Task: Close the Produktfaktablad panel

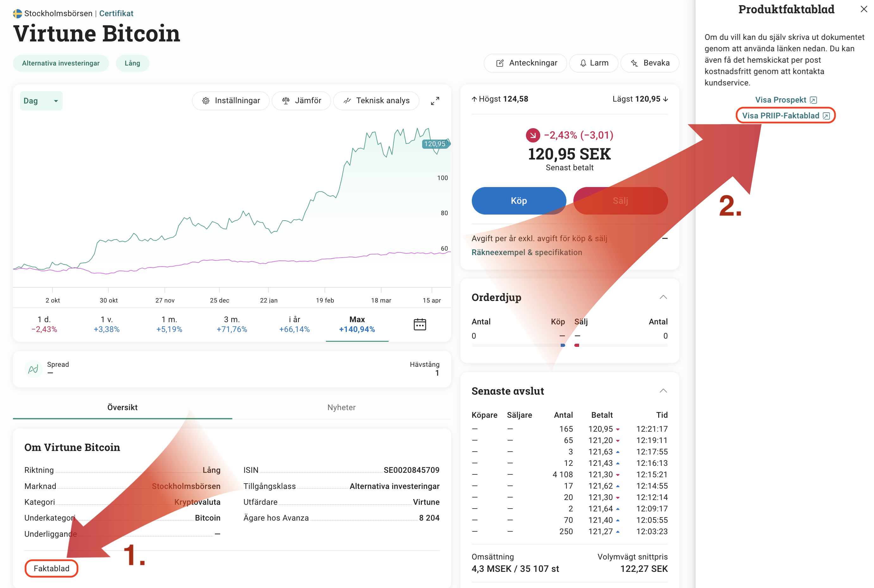Action: point(864,9)
